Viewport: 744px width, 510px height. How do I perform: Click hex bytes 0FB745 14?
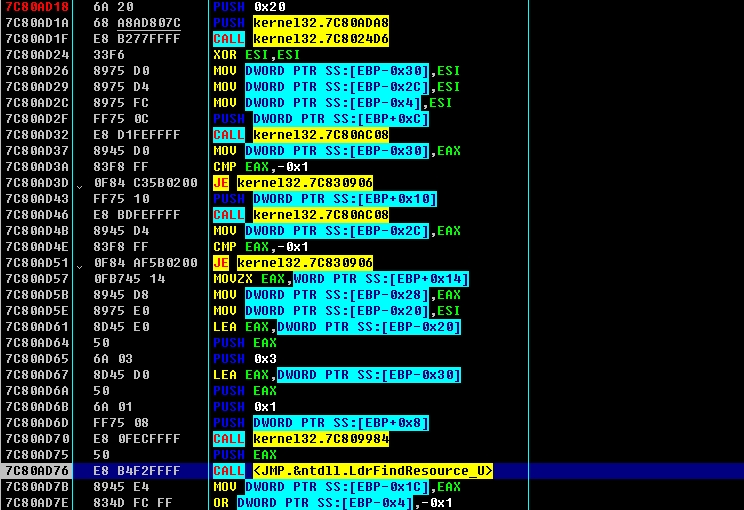(x=129, y=279)
